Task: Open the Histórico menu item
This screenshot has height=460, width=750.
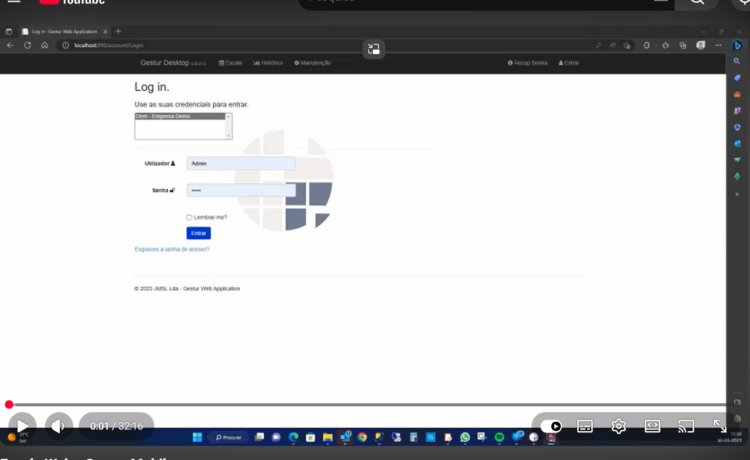Action: (x=268, y=63)
